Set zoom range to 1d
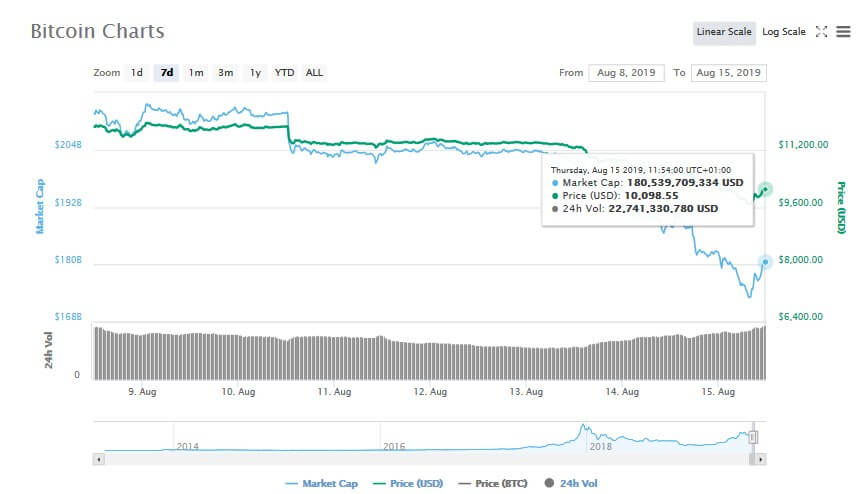 coord(137,73)
